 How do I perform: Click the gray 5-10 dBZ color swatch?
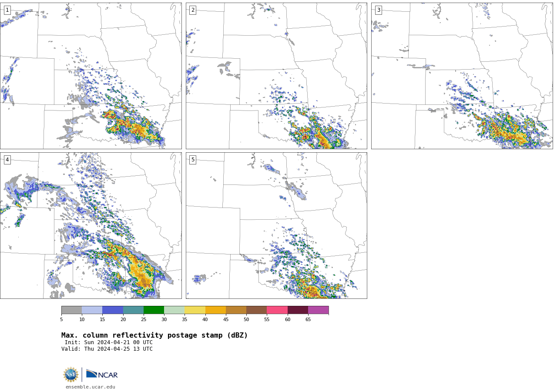[x=71, y=310]
